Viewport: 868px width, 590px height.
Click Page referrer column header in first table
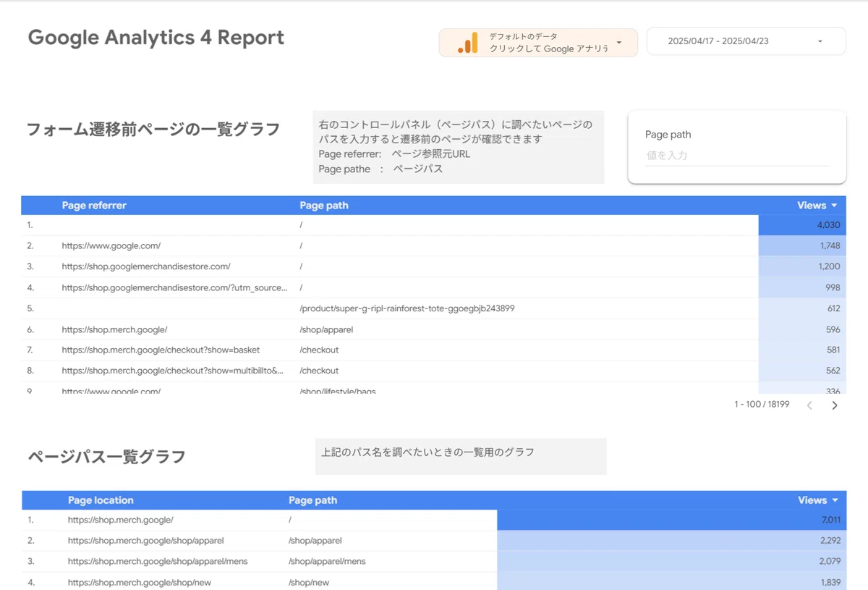(94, 206)
